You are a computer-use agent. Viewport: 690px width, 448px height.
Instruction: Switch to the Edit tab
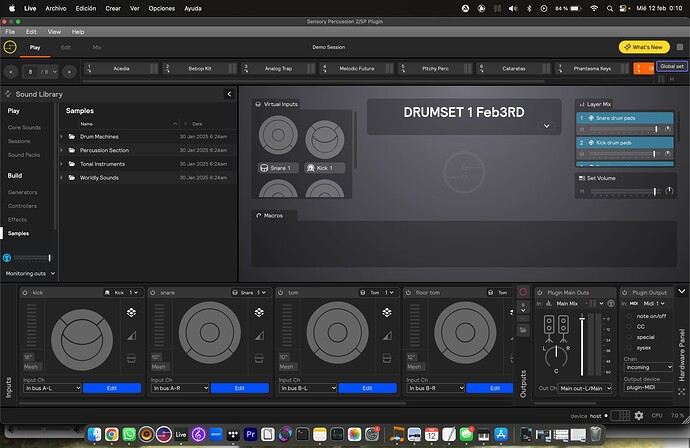[66, 47]
